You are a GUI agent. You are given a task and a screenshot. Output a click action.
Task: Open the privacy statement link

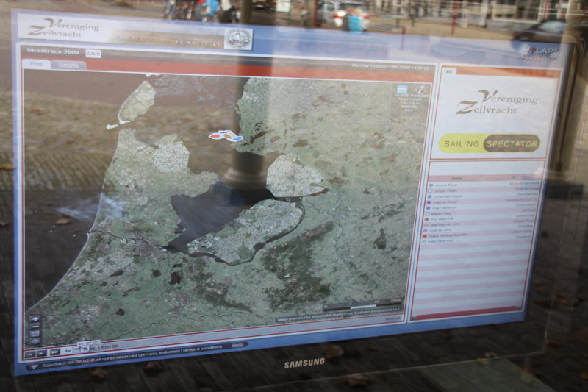(x=160, y=352)
